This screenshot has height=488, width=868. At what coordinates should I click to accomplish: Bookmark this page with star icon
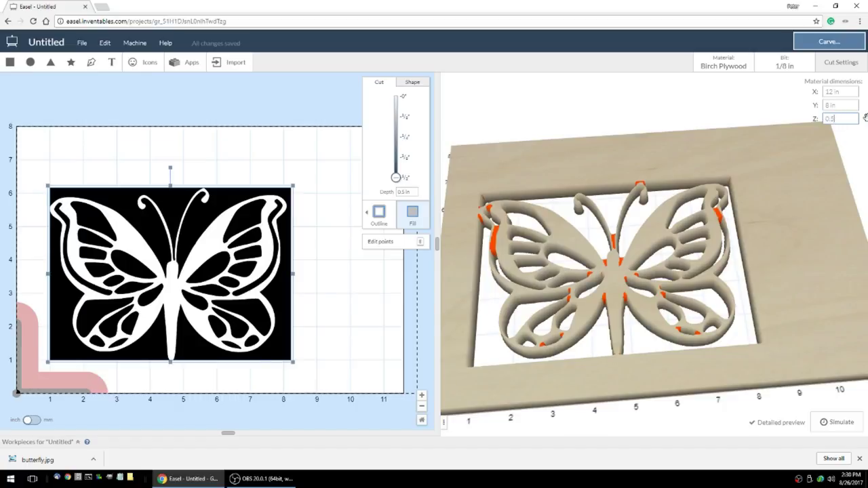816,21
